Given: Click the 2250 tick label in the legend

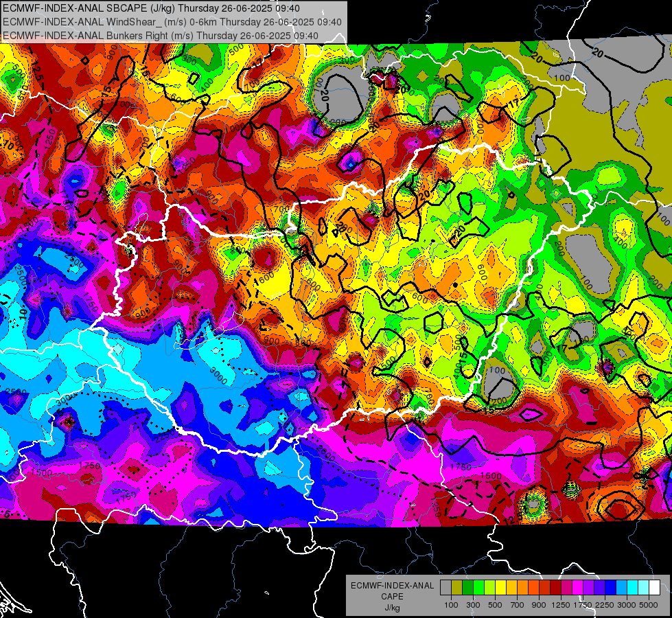Looking at the screenshot, I should click(x=605, y=605).
